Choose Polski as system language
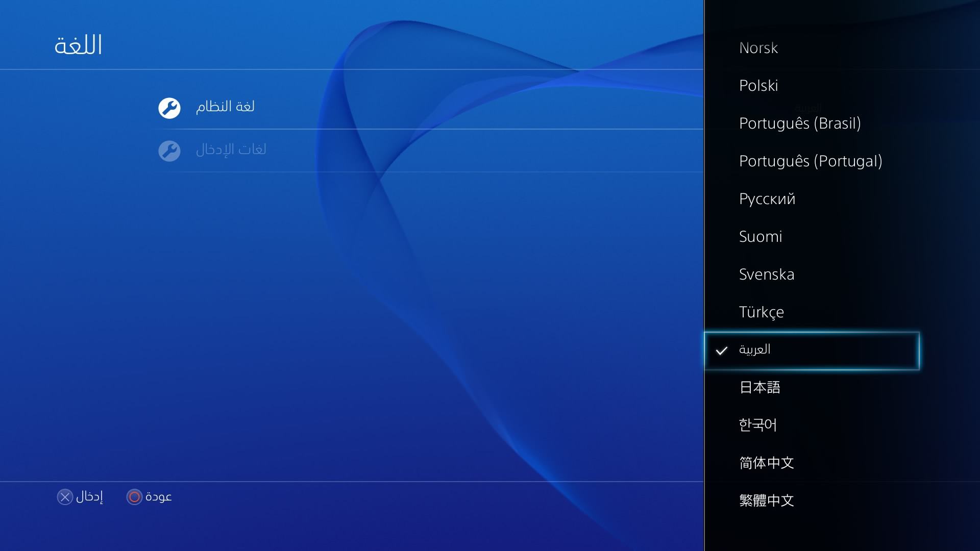 point(758,85)
